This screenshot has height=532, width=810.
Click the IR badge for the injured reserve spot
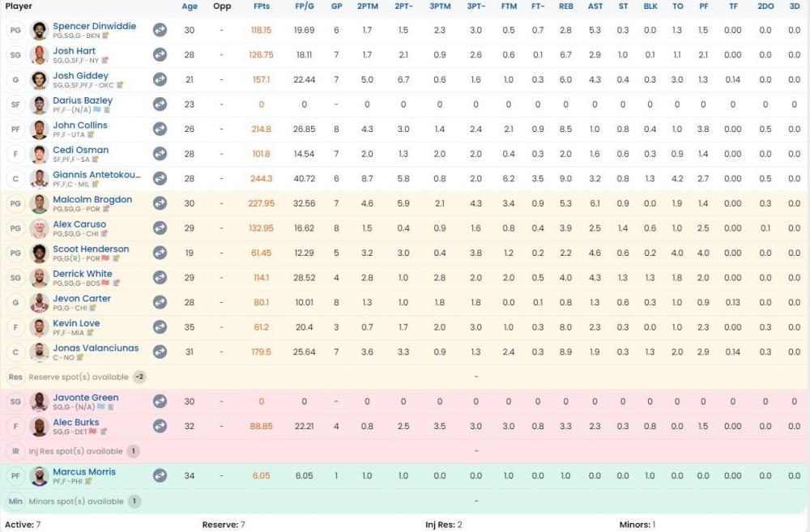[x=15, y=451]
